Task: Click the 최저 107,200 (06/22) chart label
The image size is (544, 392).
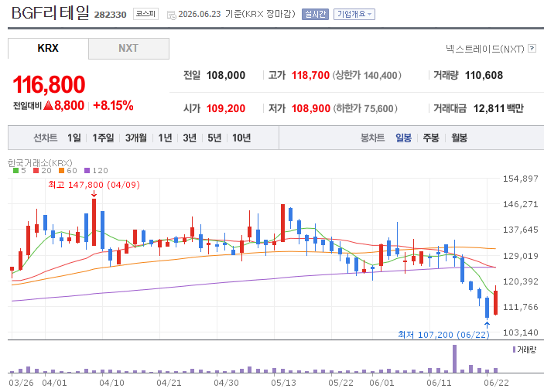Action: tap(443, 335)
